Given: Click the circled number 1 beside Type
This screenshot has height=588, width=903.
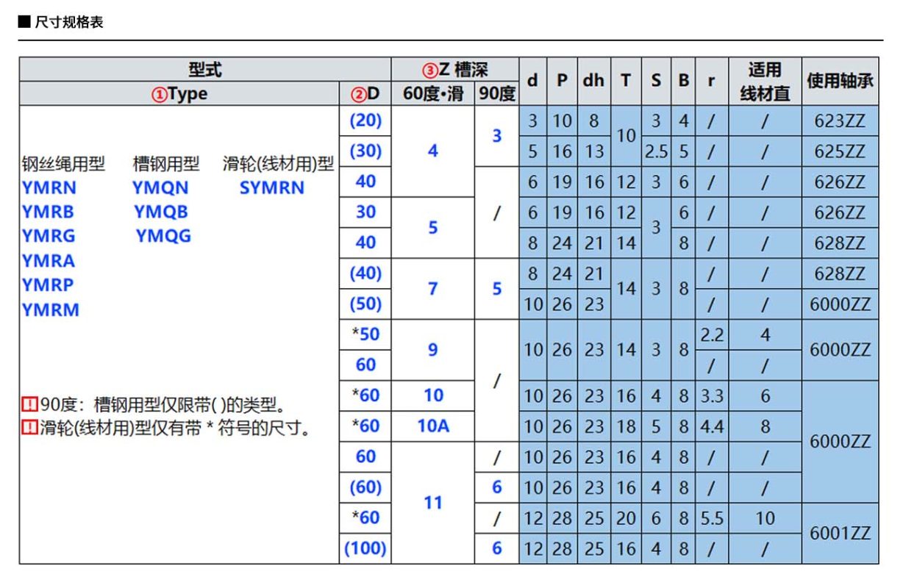Looking at the screenshot, I should pos(159,94).
